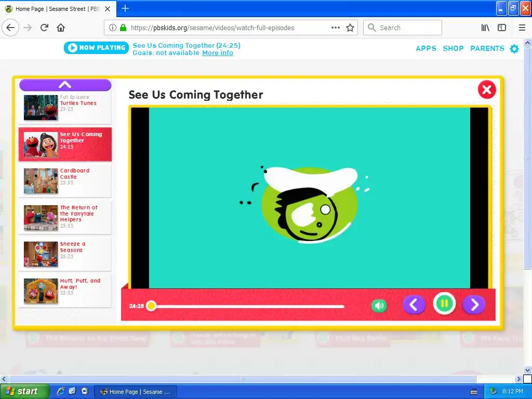The height and width of the screenshot is (399, 532).
Task: Open the settings gear beside PARENTS
Action: (x=514, y=49)
